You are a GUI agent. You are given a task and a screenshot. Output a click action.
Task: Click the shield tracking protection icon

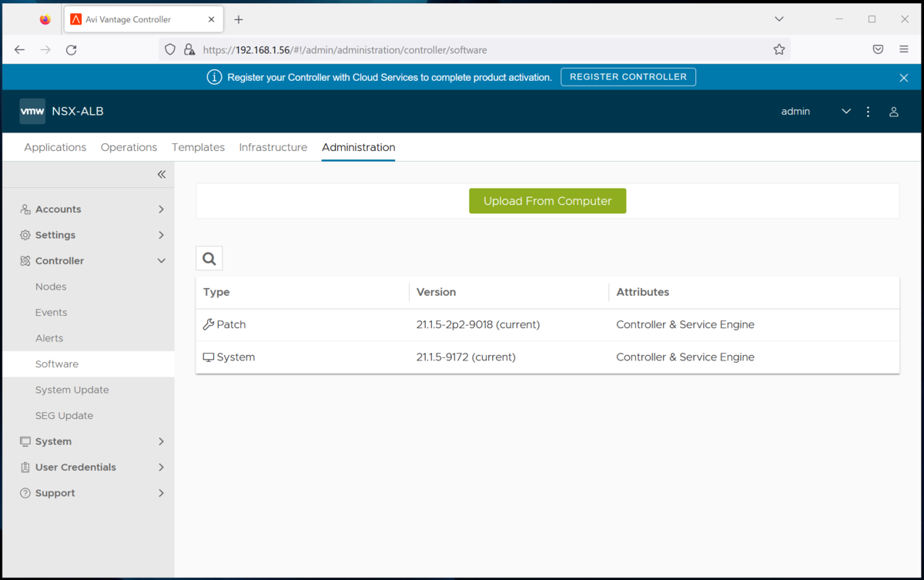point(171,49)
